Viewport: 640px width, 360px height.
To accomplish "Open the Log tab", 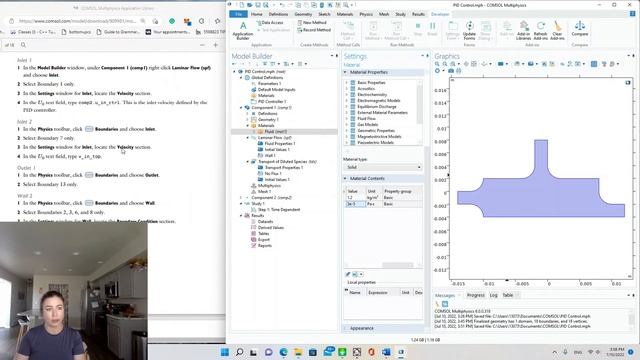I will pos(493,295).
